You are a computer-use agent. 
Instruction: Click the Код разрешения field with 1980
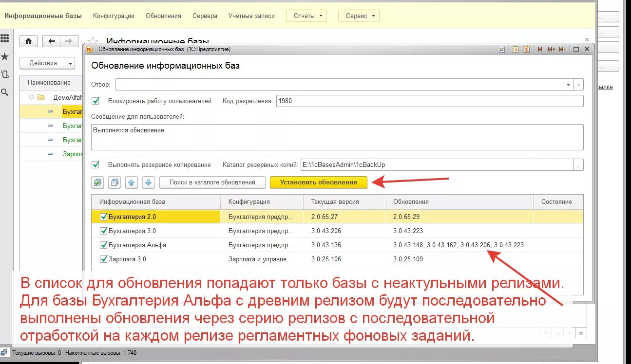429,101
